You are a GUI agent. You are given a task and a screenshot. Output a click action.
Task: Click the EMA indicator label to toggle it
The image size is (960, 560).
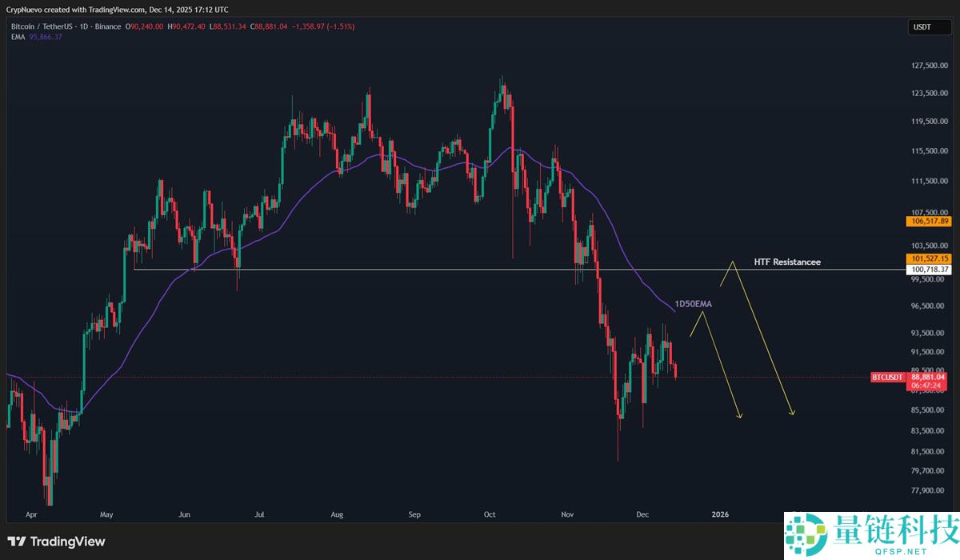click(x=17, y=37)
